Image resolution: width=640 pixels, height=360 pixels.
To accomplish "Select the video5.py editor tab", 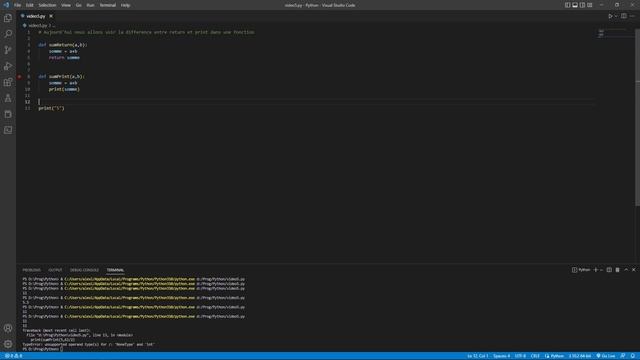I will (x=36, y=16).
